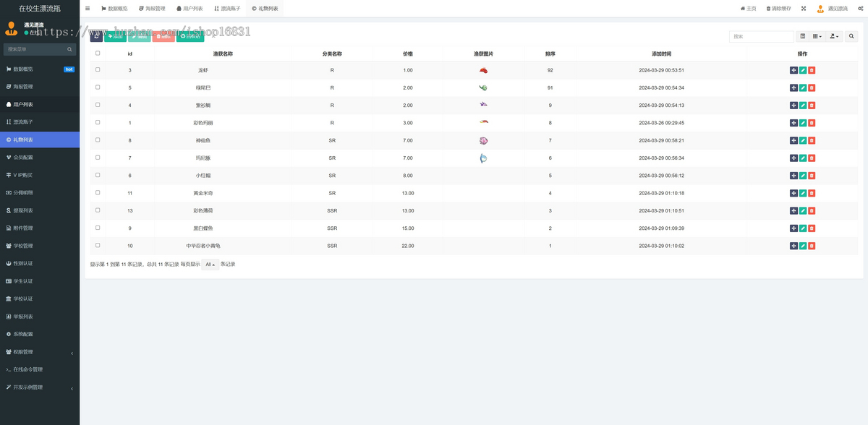Toggle the select-all checkbox in table header
Viewport: 868px width, 425px height.
[98, 53]
